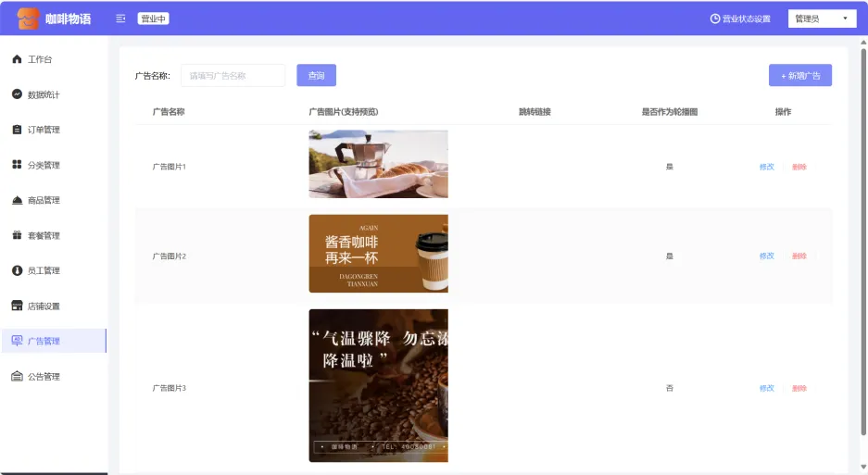Click the chart icon for 数据统计
The width and height of the screenshot is (868, 475).
(17, 94)
